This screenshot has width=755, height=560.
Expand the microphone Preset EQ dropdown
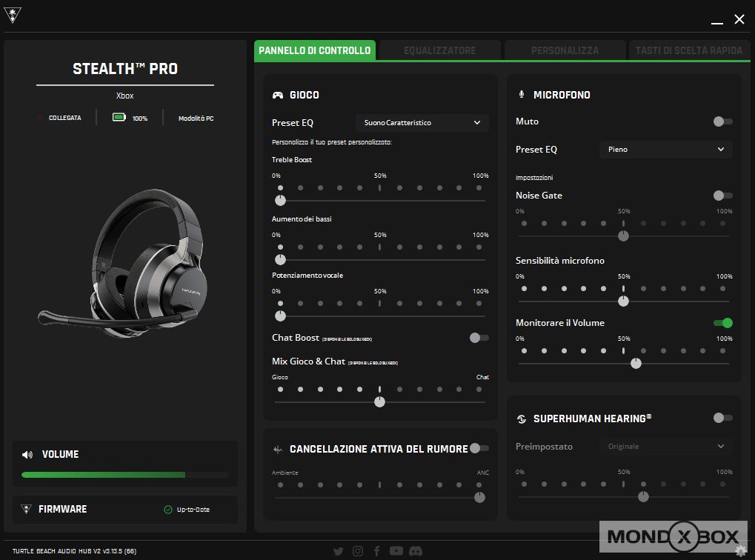665,150
